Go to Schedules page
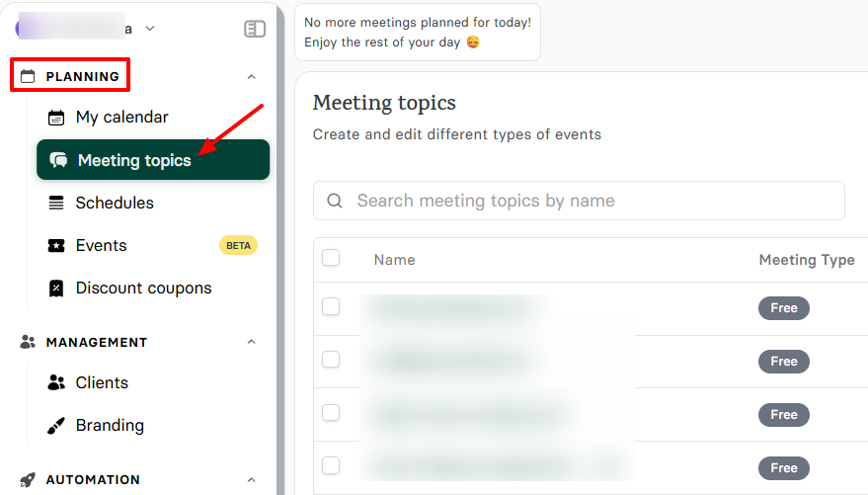Viewport: 868px width, 495px height. 115,203
